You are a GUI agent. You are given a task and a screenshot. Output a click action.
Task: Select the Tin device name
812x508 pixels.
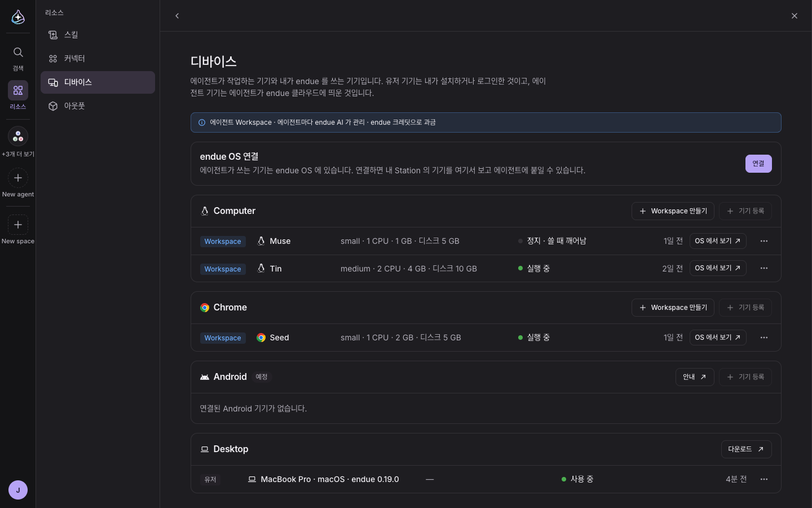coord(276,269)
